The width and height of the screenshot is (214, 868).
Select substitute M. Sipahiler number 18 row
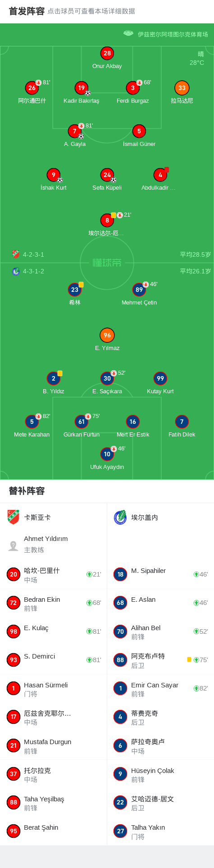pos(160,574)
